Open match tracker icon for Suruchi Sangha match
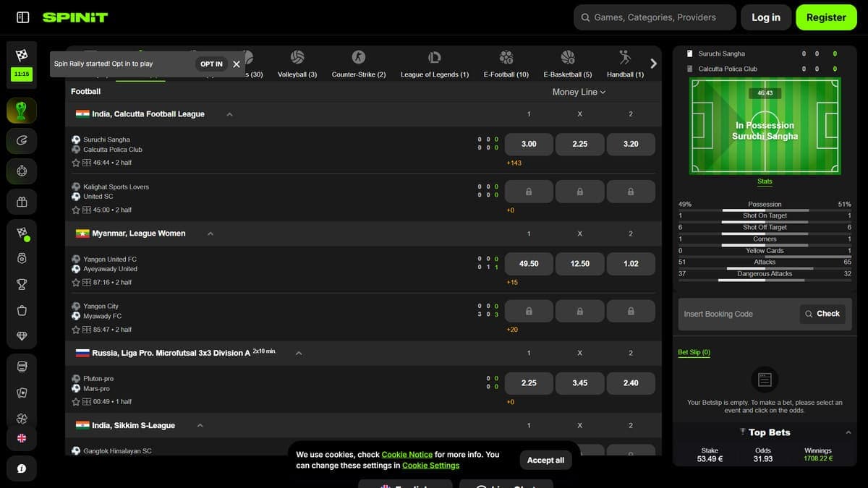This screenshot has width=868, height=488. click(x=87, y=163)
